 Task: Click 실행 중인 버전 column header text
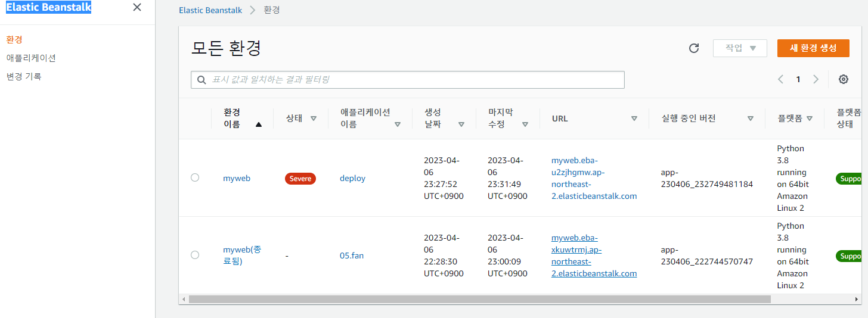(x=689, y=119)
